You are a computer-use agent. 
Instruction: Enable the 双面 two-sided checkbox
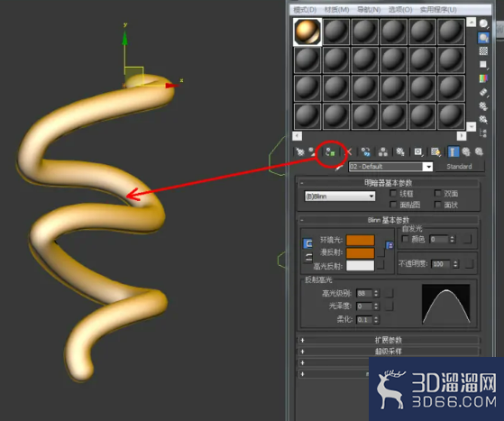(x=437, y=193)
